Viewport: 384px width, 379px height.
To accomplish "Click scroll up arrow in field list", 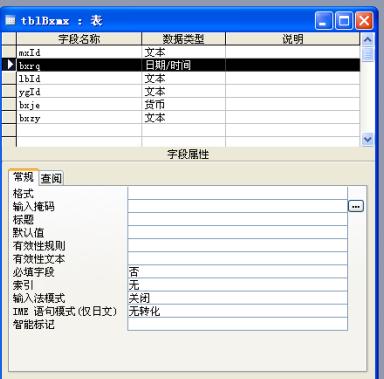I will click(x=367, y=39).
